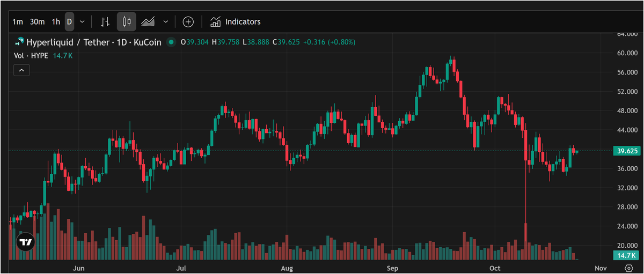Open the timeframe dropdown arrow
The image size is (644, 274).
point(82,22)
